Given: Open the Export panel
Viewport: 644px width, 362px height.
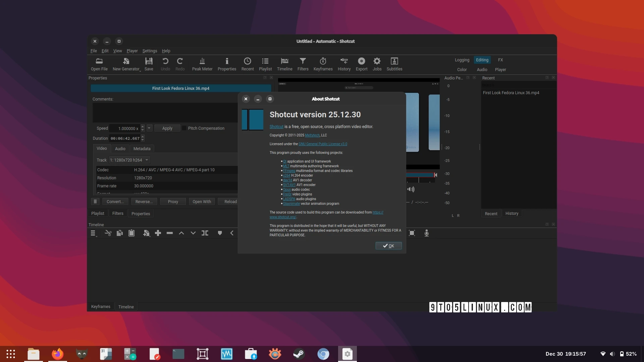Looking at the screenshot, I should click(362, 64).
